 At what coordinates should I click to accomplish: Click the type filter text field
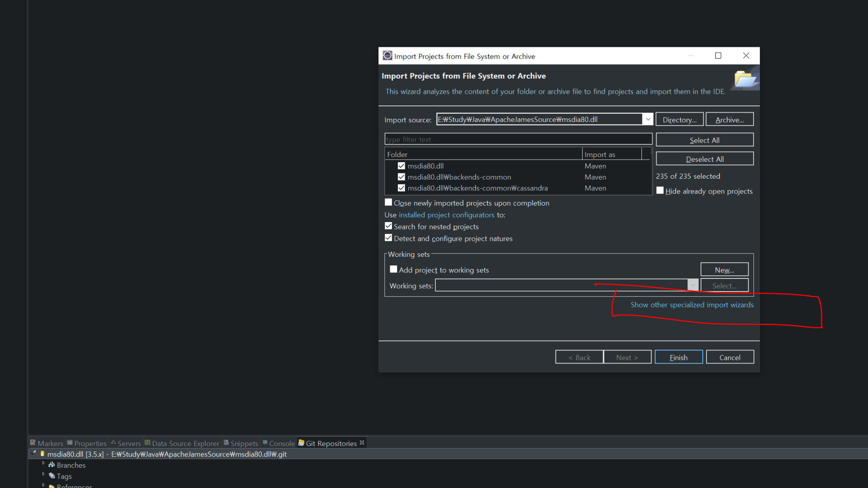click(518, 139)
